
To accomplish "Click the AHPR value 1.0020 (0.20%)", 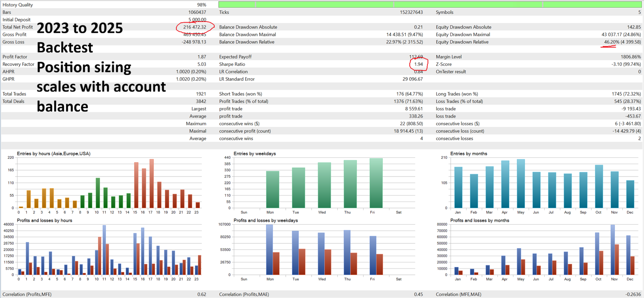I will [191, 71].
